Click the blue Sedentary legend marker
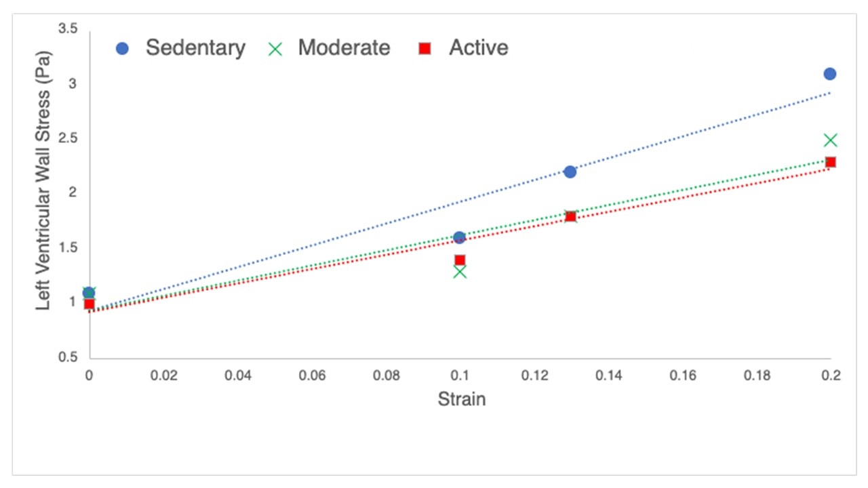868x488 pixels. tap(122, 49)
